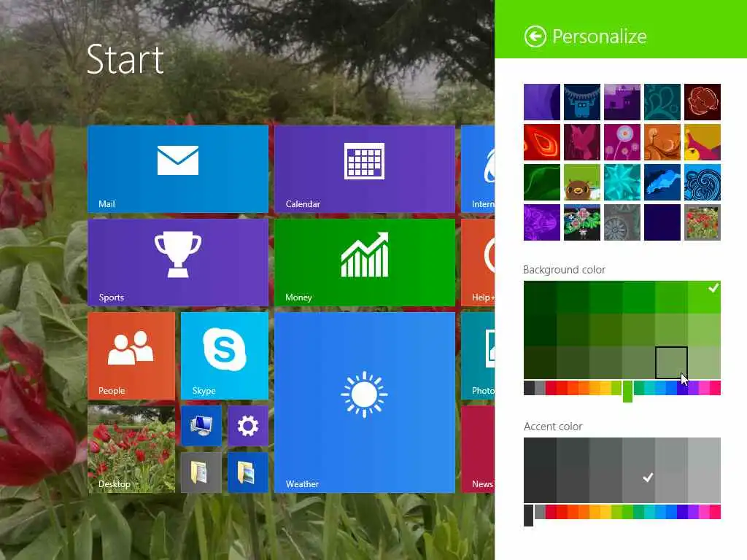The height and width of the screenshot is (560, 747).
Task: Open the Help+Tips tile
Action: [x=478, y=262]
